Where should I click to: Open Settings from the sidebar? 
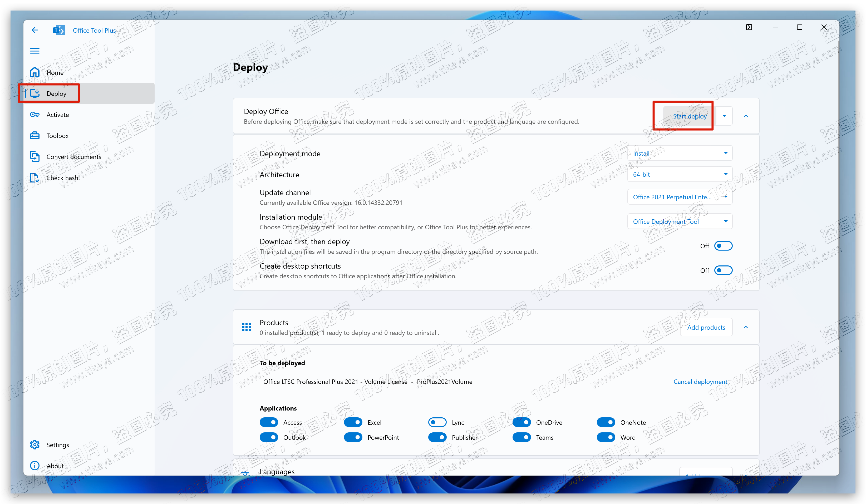pos(89,444)
